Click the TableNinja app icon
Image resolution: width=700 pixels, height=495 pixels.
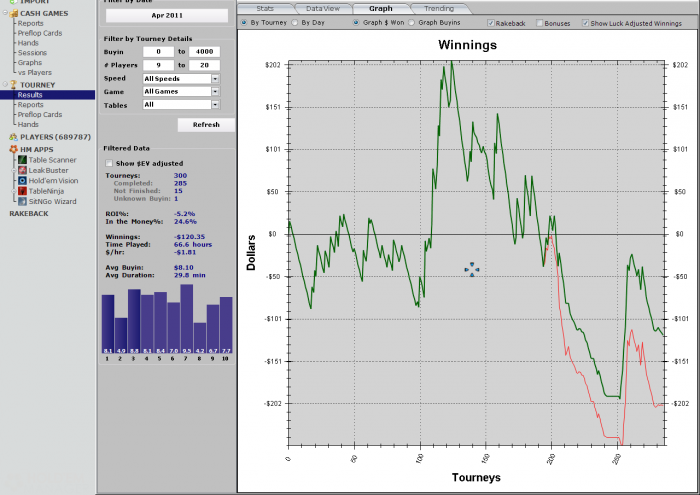[22, 191]
